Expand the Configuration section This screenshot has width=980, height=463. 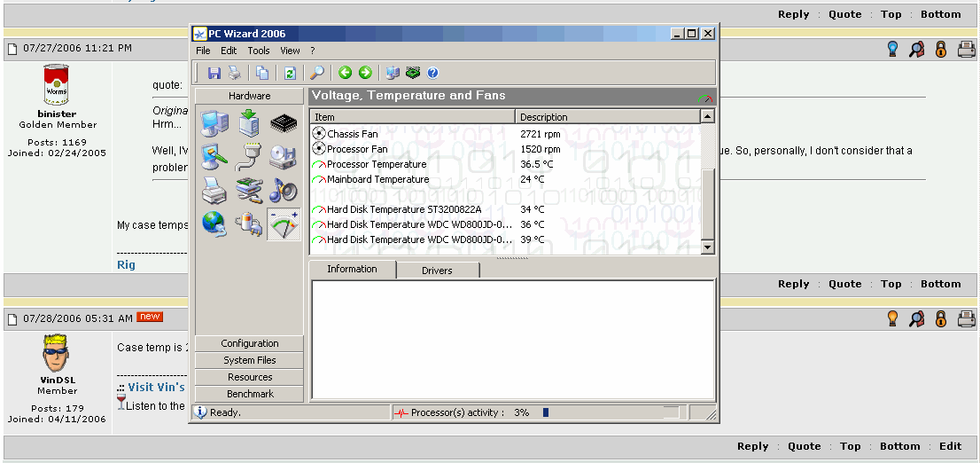[x=250, y=343]
